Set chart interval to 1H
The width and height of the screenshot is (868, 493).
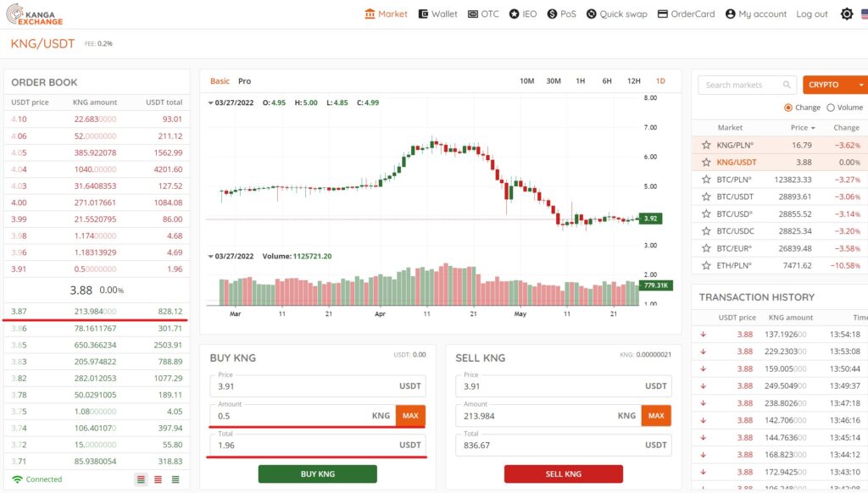580,80
